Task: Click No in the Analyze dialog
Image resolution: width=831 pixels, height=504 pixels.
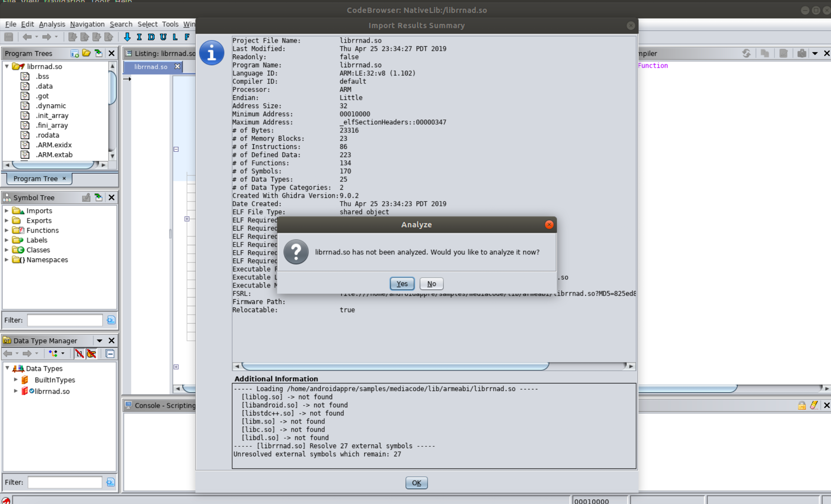Action: (x=431, y=284)
